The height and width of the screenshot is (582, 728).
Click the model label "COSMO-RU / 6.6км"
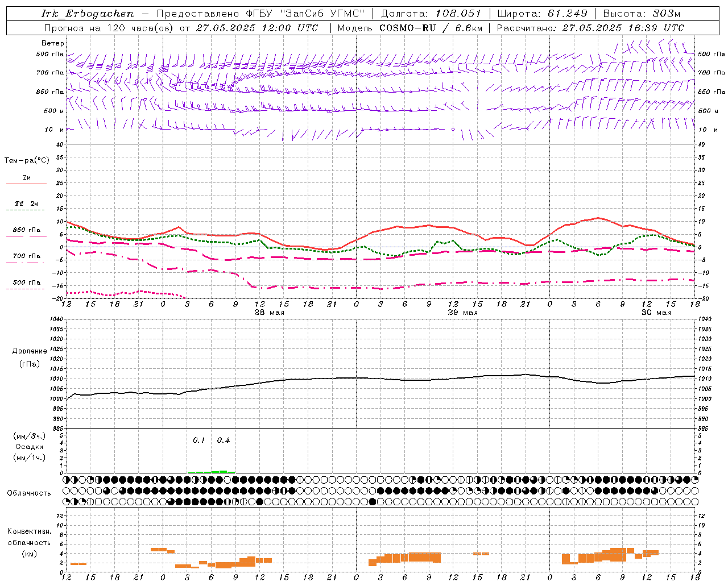(431, 28)
